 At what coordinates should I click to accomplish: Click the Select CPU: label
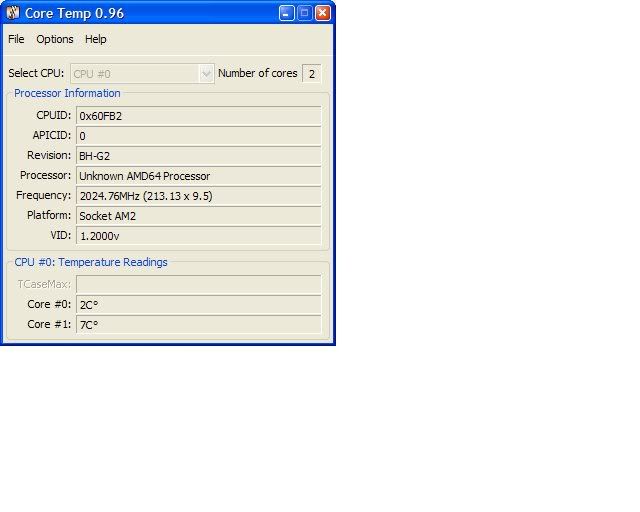36,73
